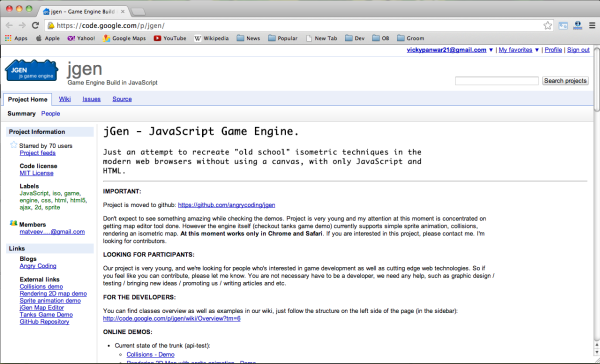Image resolution: width=600 pixels, height=364 pixels.
Task: Open the Groom bookmarks folder
Action: (411, 38)
